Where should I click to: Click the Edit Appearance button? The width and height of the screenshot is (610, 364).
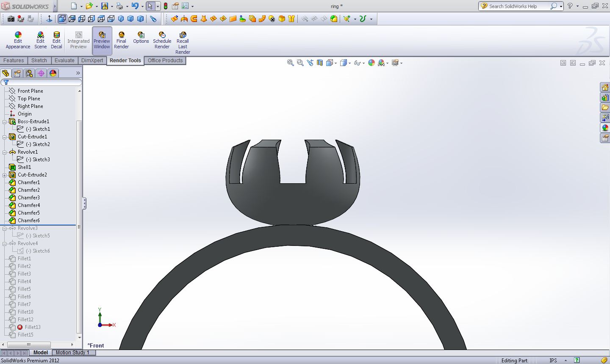pos(18,41)
